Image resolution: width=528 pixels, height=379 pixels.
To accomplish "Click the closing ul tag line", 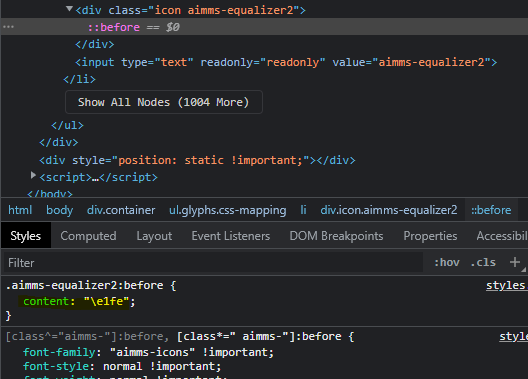I will pyautogui.click(x=67, y=125).
